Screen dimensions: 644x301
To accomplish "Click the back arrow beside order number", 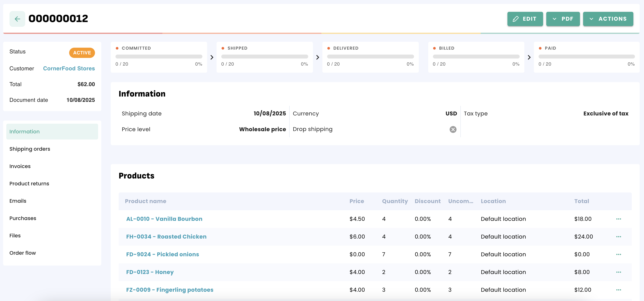I will click(17, 19).
